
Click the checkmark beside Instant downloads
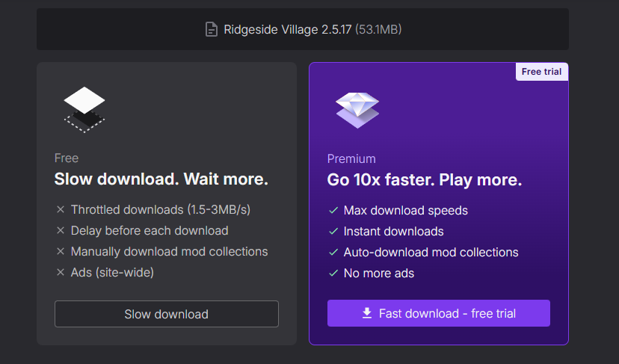coord(333,232)
